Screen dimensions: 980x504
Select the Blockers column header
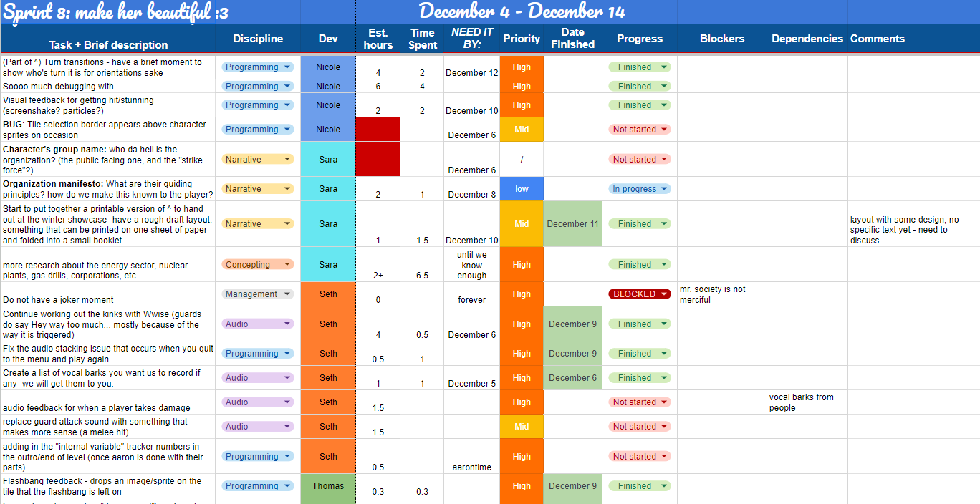coord(721,39)
